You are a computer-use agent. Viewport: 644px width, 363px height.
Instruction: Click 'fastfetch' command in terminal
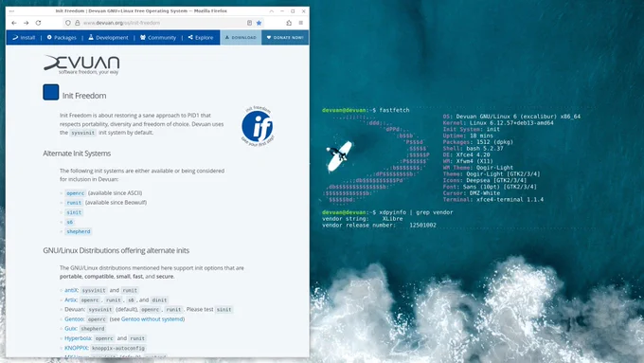(x=394, y=110)
